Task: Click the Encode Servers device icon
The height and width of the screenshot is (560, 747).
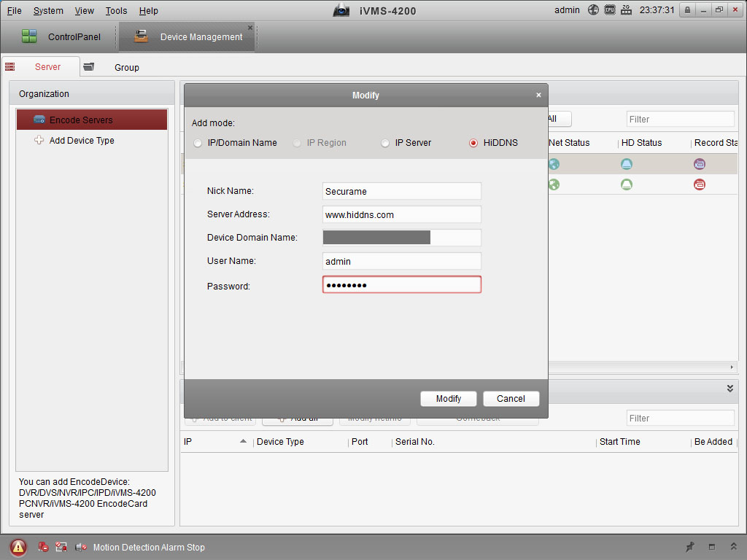Action: click(x=39, y=120)
